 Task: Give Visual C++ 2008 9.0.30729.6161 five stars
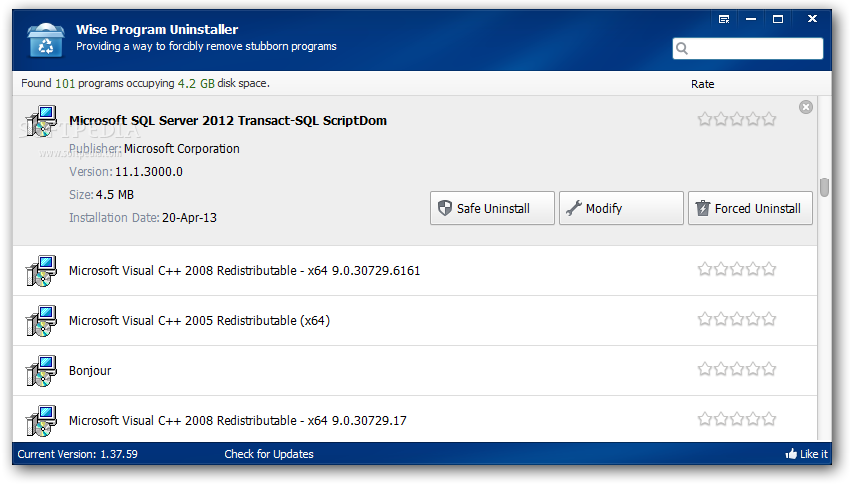(769, 269)
